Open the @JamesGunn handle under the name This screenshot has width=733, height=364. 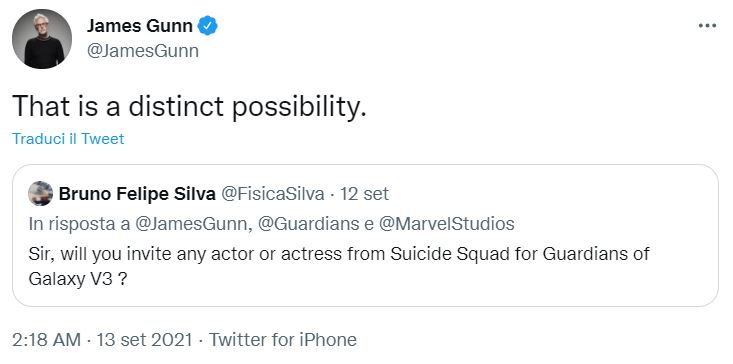click(143, 51)
